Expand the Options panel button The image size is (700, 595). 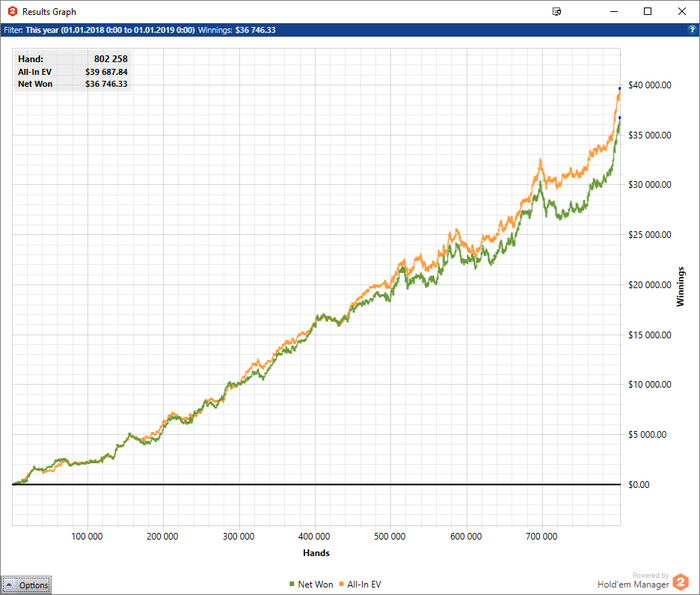[26, 585]
